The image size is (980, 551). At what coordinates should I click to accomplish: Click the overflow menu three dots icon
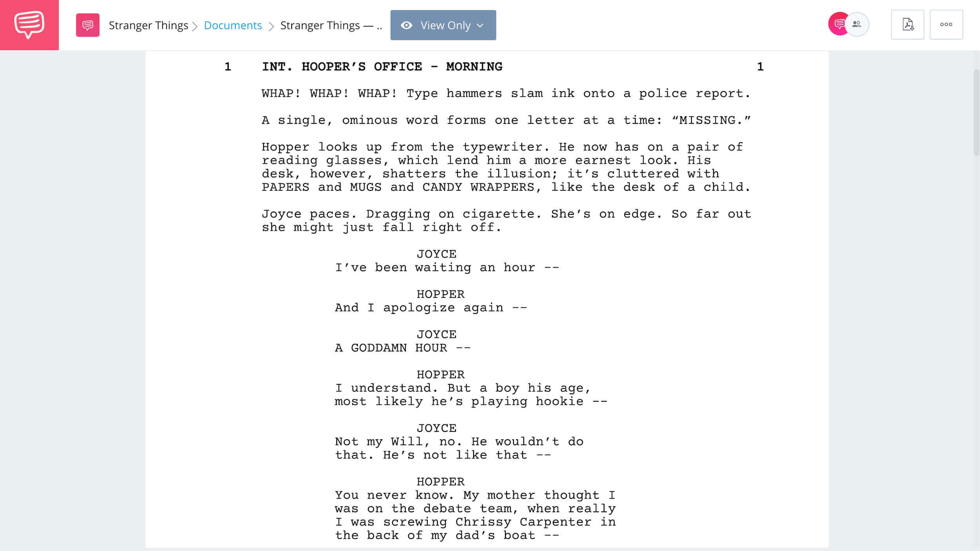946,24
